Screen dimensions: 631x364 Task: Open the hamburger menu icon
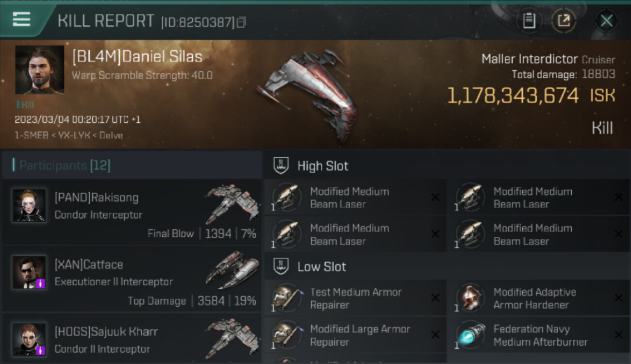point(21,20)
